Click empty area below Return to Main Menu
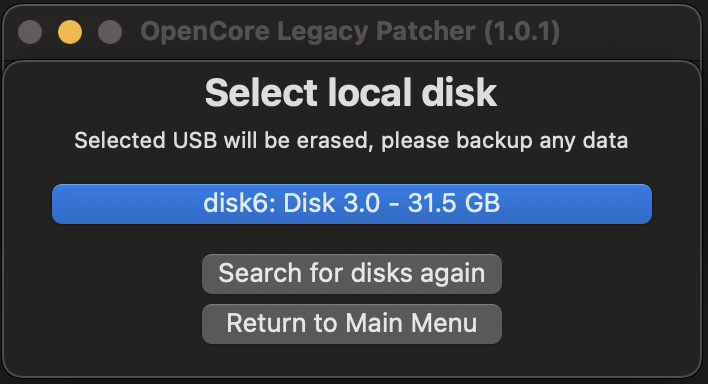This screenshot has height=384, width=708. [352, 361]
